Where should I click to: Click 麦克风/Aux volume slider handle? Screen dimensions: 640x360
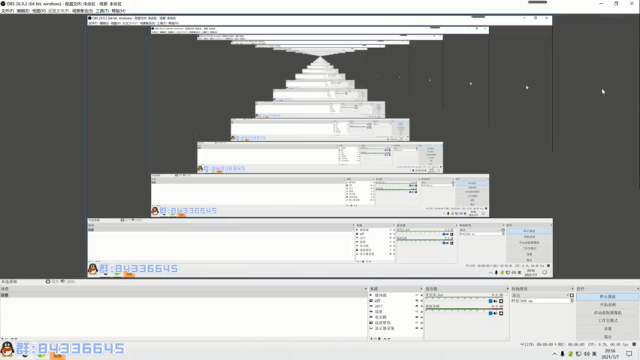click(491, 301)
